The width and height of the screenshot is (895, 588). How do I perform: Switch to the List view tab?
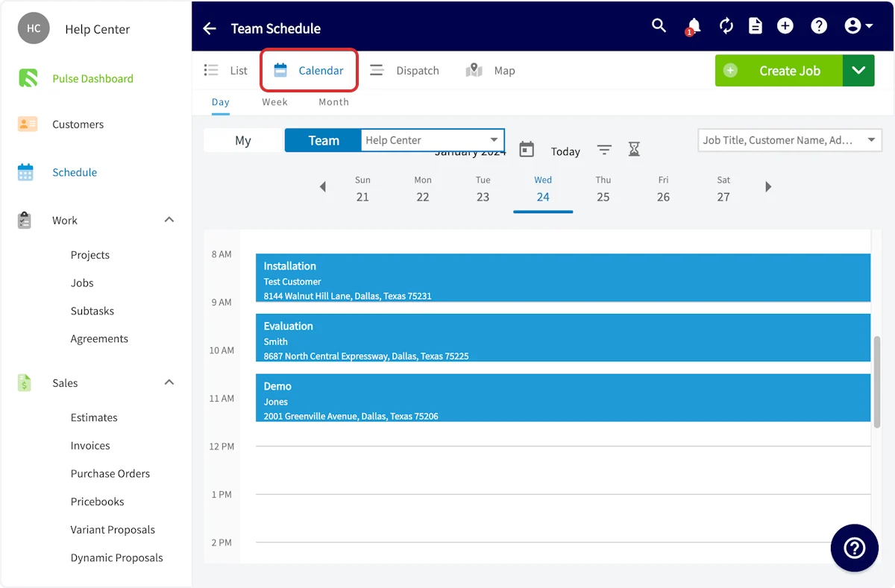[226, 71]
